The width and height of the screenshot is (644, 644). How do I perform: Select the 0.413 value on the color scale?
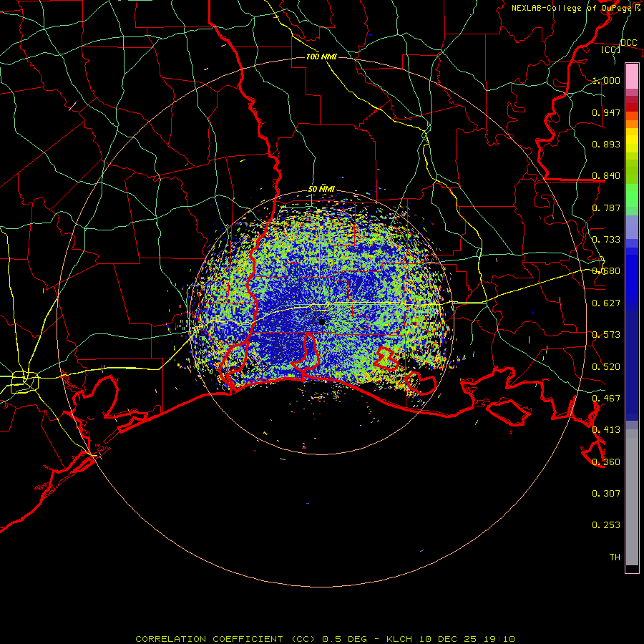coord(606,430)
